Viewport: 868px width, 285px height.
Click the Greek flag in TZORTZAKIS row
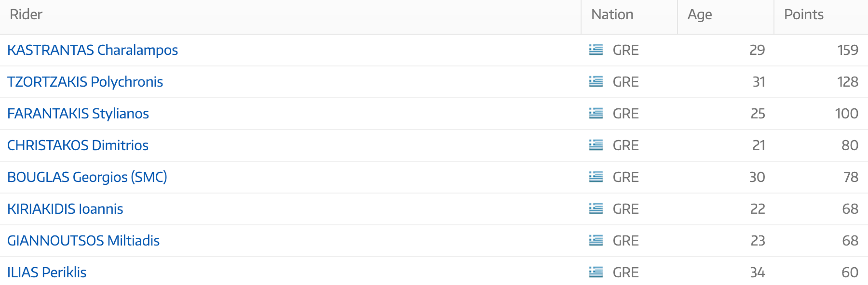pyautogui.click(x=596, y=81)
